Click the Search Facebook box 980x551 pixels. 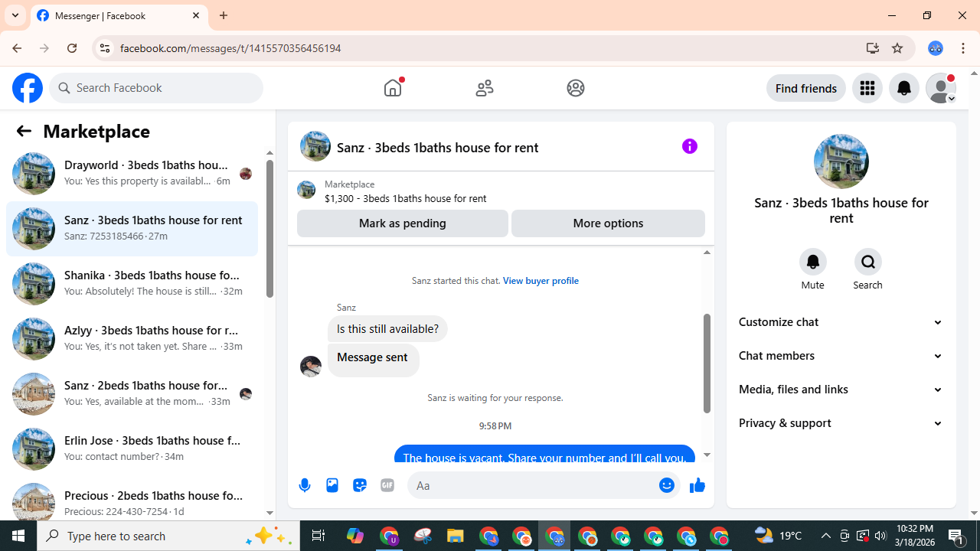(156, 88)
